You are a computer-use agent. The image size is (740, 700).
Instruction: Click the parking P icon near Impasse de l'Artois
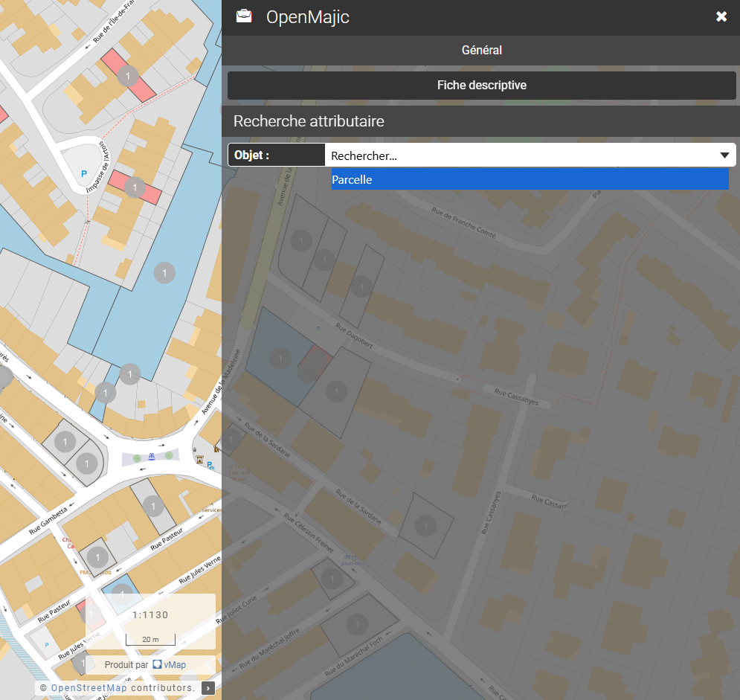[x=84, y=174]
